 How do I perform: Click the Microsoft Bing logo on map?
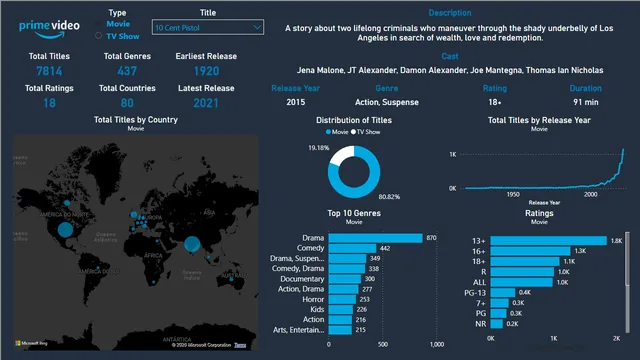click(x=31, y=343)
